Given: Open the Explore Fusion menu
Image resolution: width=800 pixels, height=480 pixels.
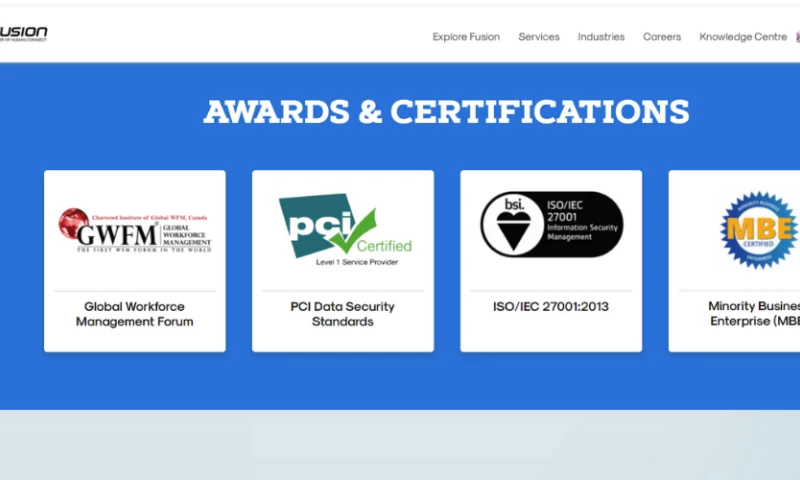Looking at the screenshot, I should pos(466,37).
